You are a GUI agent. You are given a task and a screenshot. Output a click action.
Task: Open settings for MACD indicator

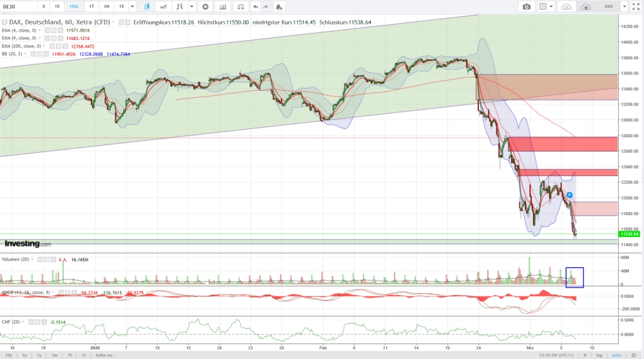(67, 293)
